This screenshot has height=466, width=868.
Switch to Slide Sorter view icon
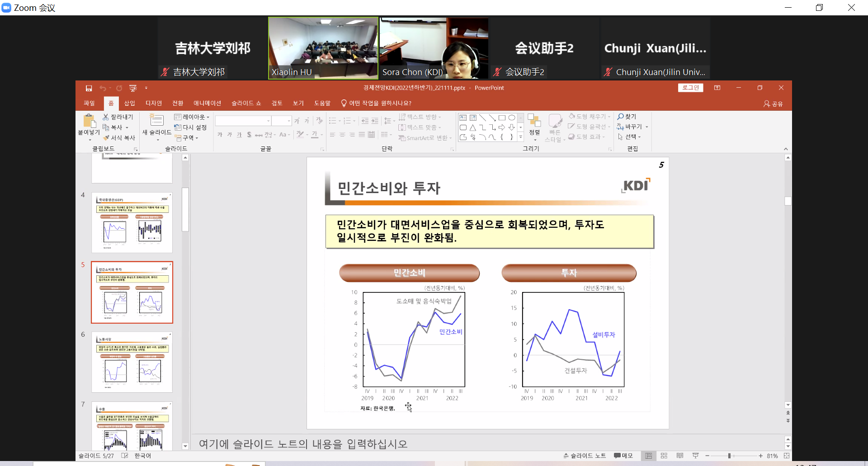click(x=664, y=456)
